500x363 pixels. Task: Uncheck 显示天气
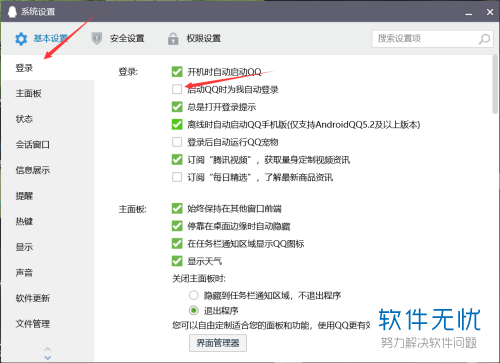click(x=177, y=261)
